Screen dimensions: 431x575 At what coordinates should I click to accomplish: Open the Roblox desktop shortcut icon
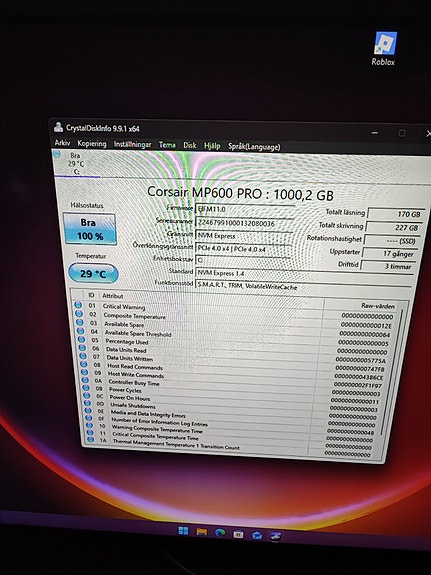point(384,48)
